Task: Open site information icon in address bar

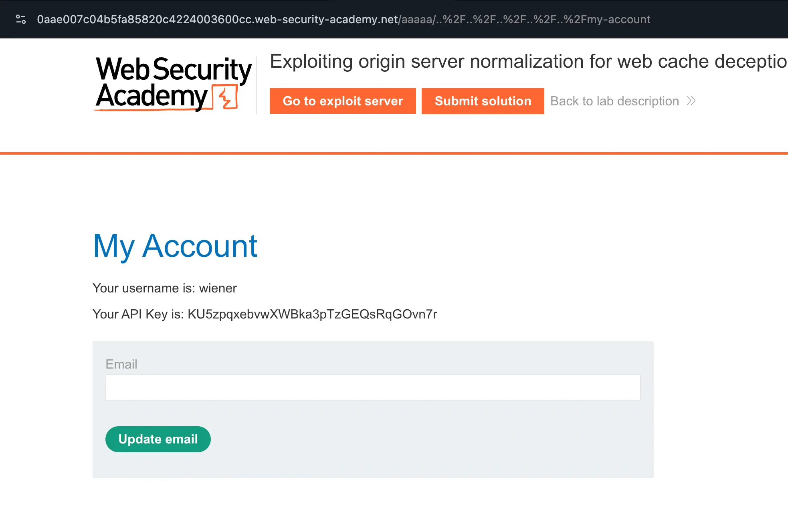Action: tap(21, 19)
